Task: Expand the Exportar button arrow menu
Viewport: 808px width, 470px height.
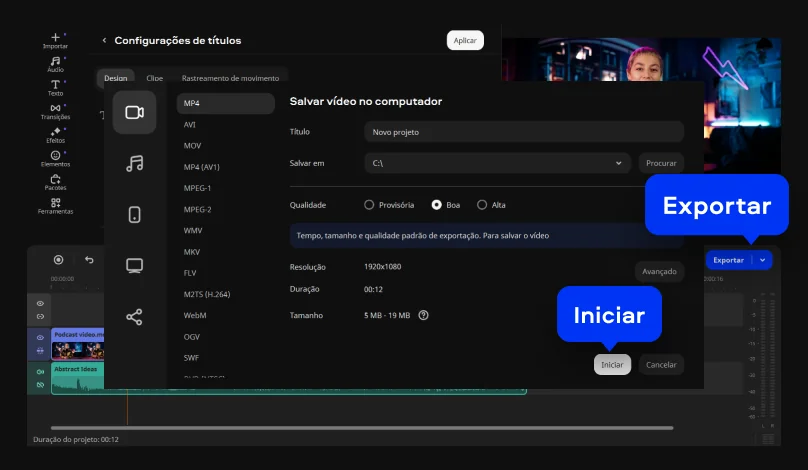Action: (763, 260)
